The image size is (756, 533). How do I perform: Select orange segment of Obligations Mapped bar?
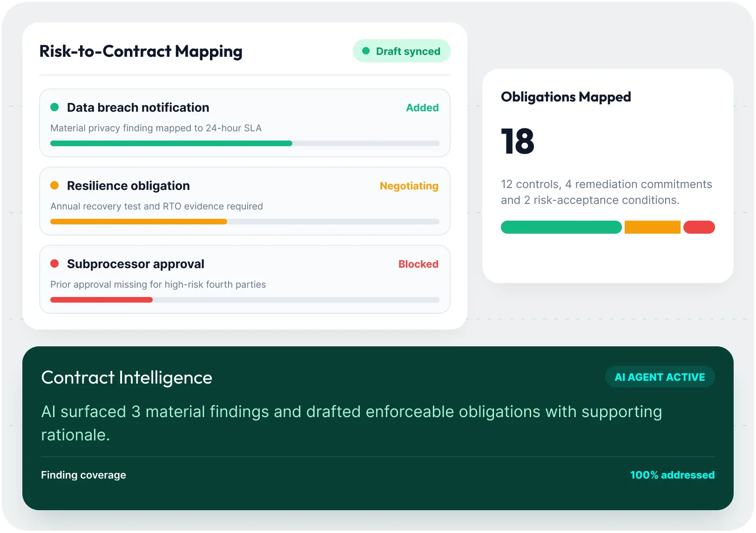(653, 227)
